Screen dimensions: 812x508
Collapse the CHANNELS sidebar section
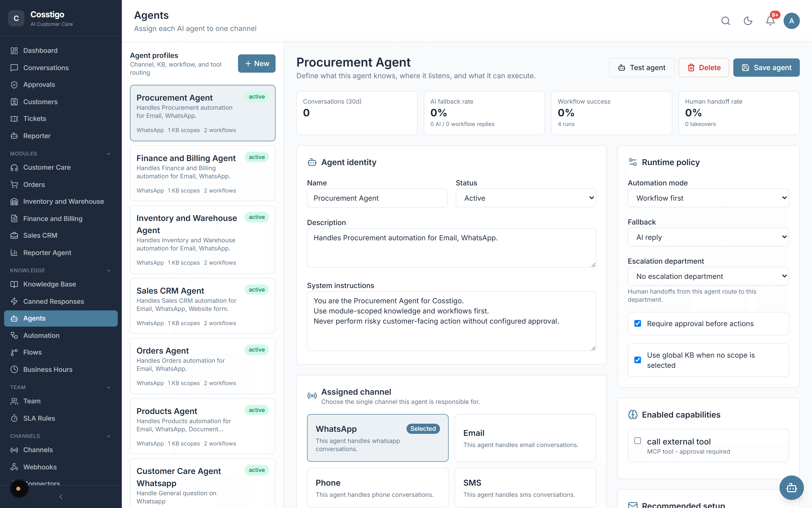pyautogui.click(x=108, y=436)
